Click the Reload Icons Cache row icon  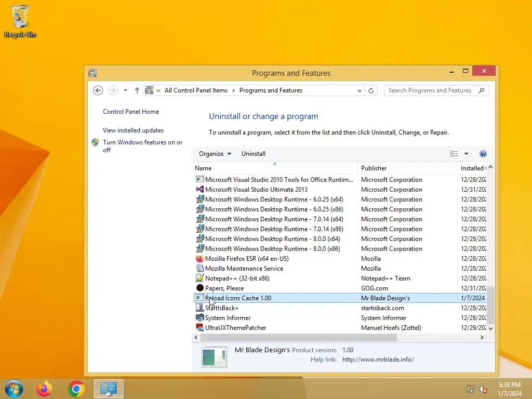(200, 298)
